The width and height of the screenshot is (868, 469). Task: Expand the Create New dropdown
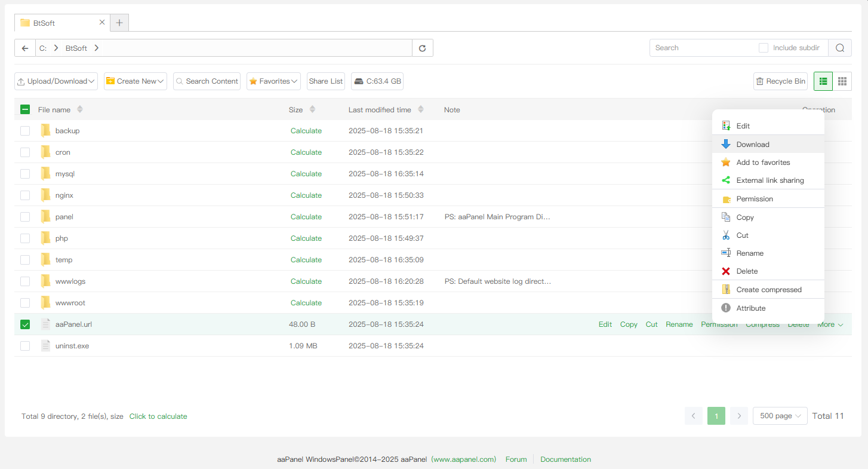tap(136, 81)
